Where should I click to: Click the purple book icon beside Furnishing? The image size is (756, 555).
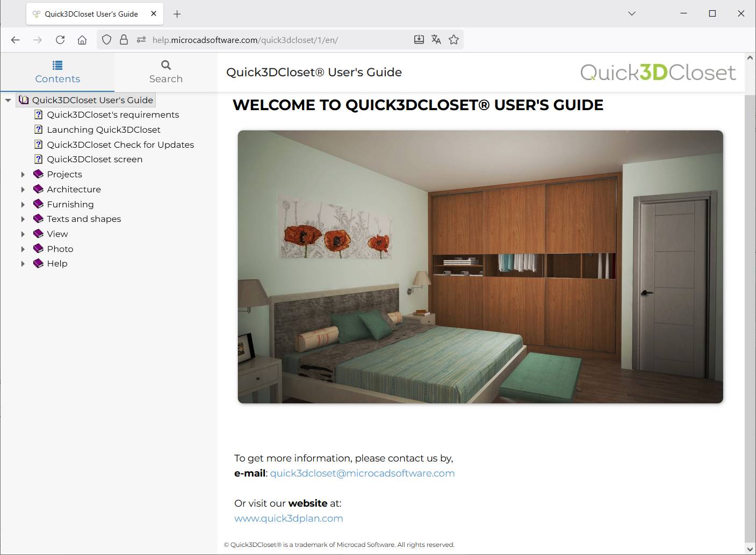38,204
